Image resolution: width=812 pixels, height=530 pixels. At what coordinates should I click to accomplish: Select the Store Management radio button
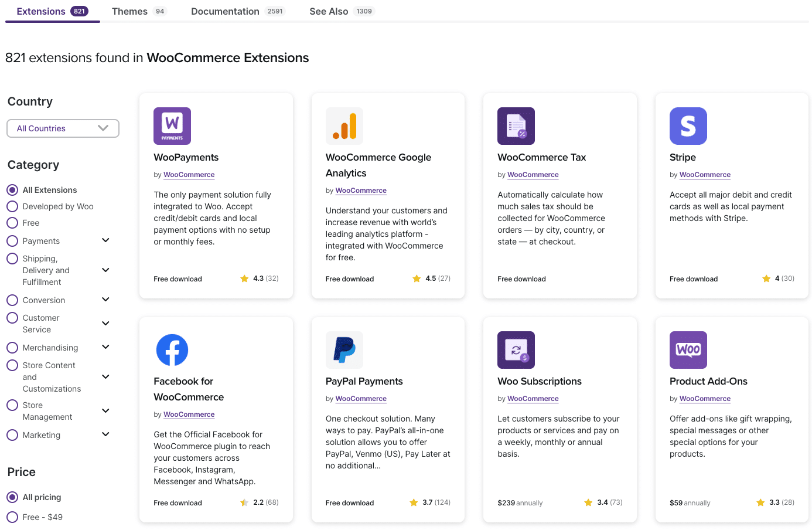tap(12, 405)
